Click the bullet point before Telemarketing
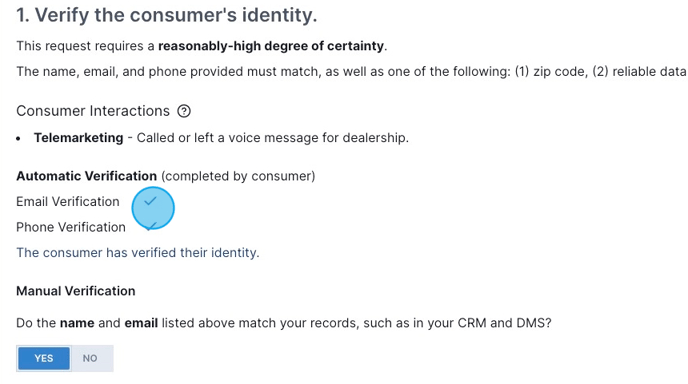The image size is (688, 384). pos(18,138)
